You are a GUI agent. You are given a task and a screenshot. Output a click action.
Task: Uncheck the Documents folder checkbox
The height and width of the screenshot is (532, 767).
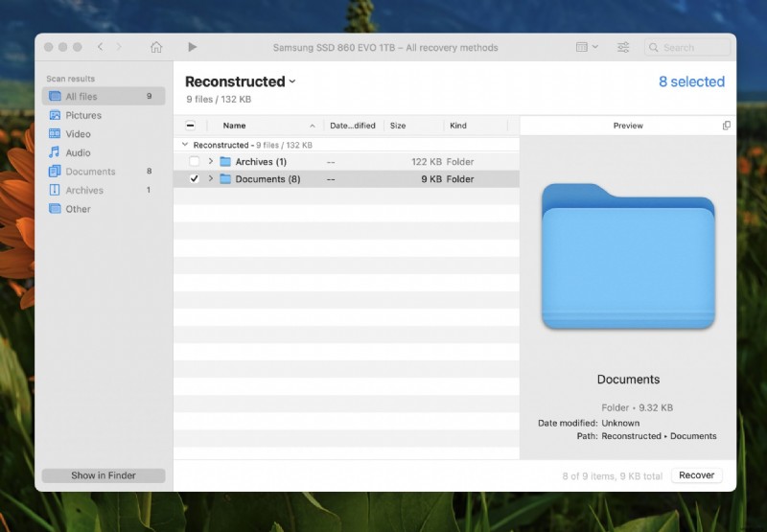point(194,179)
